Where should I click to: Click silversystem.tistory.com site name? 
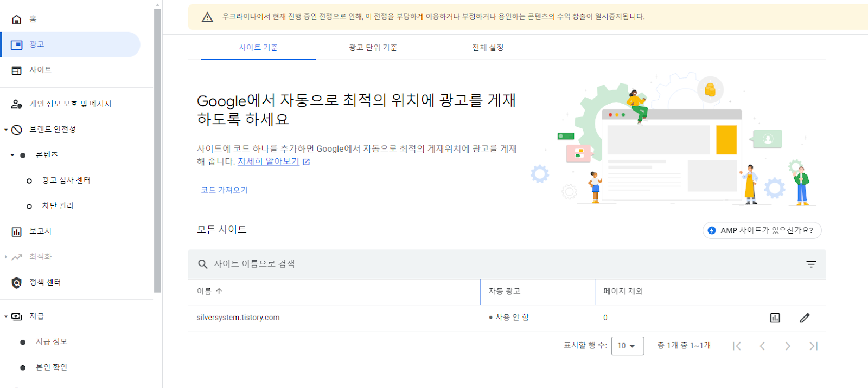[238, 318]
